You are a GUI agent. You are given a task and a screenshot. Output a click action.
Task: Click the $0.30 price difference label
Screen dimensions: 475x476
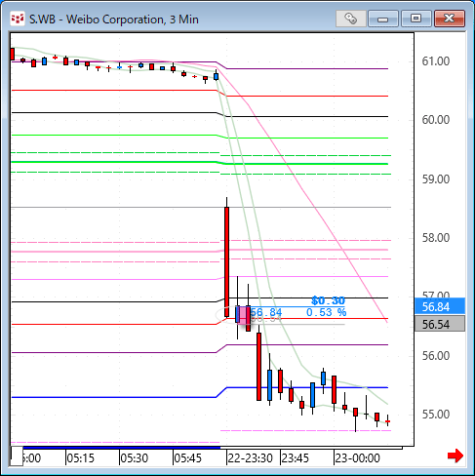pyautogui.click(x=328, y=300)
